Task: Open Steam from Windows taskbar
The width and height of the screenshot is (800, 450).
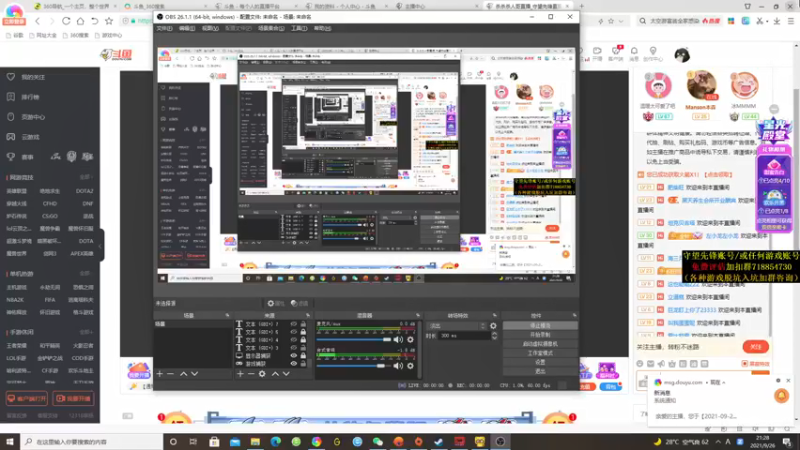Action: click(x=439, y=441)
